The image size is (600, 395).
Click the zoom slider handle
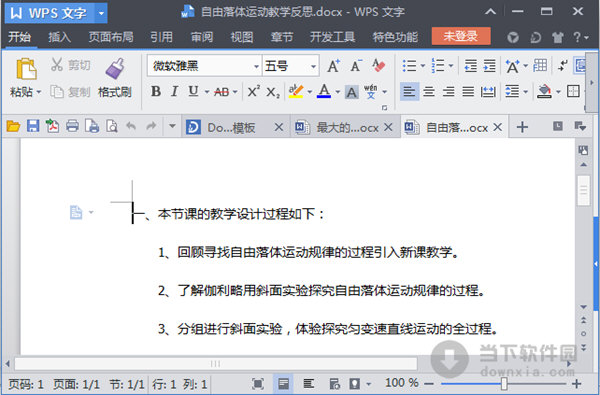coord(504,384)
